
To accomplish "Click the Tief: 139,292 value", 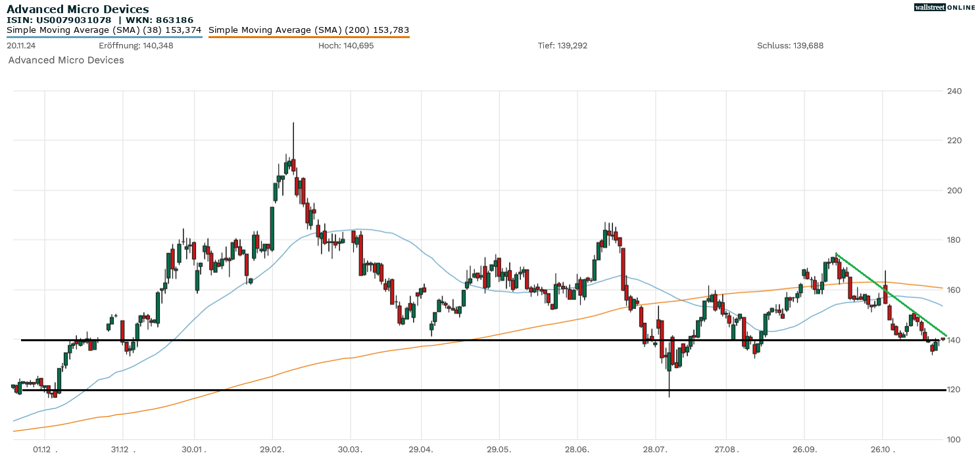I will [562, 46].
